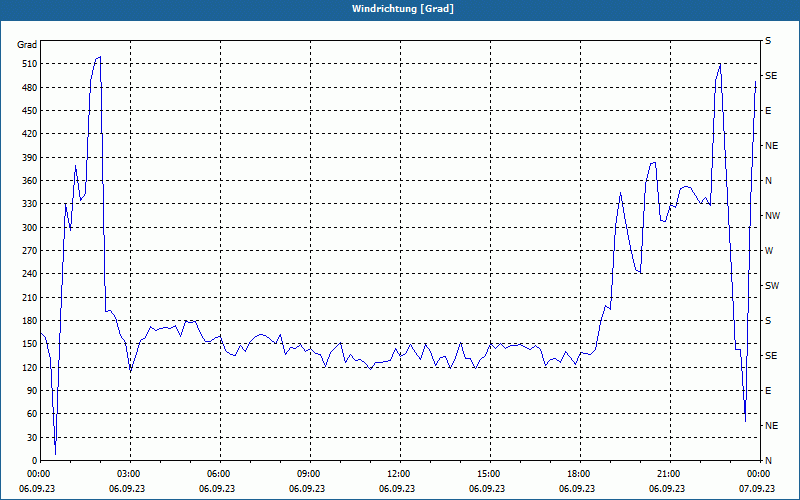Click the N compass label at the 360 level
The image size is (800, 500).
[768, 181]
